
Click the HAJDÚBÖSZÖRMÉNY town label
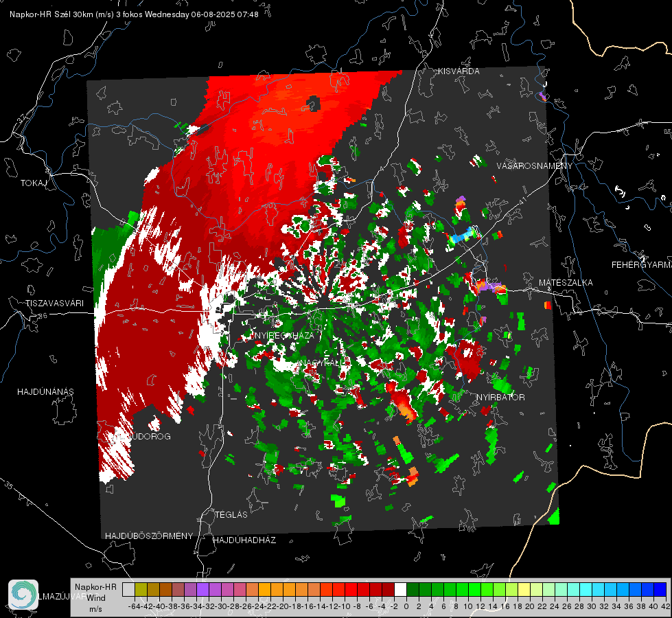[149, 536]
